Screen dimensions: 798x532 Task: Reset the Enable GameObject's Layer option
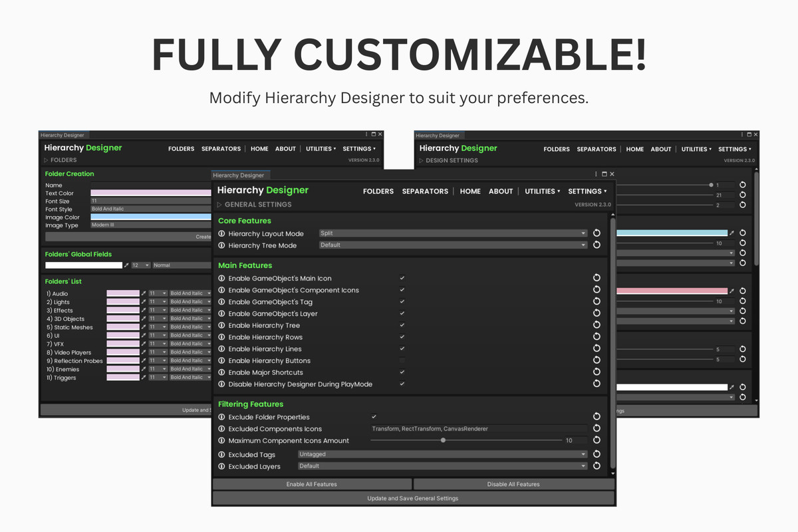pos(597,313)
